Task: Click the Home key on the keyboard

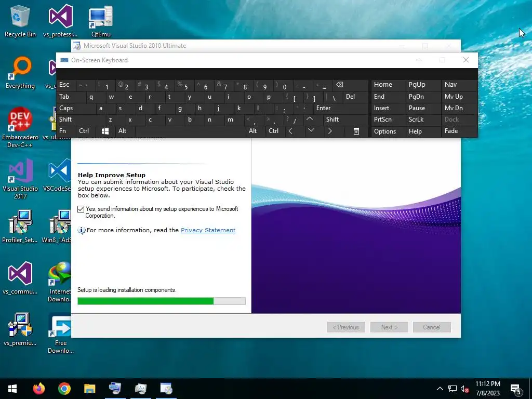Action: tap(389, 85)
